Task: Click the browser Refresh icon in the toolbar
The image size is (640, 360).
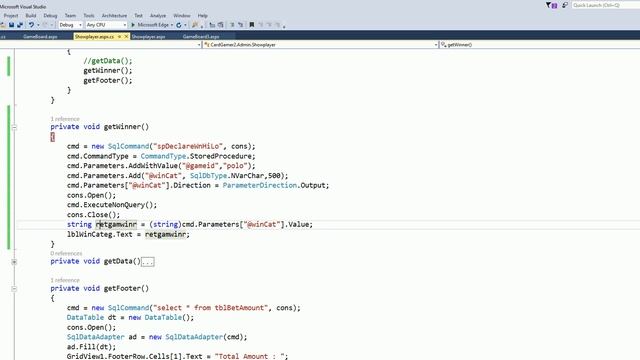Action: tap(179, 25)
